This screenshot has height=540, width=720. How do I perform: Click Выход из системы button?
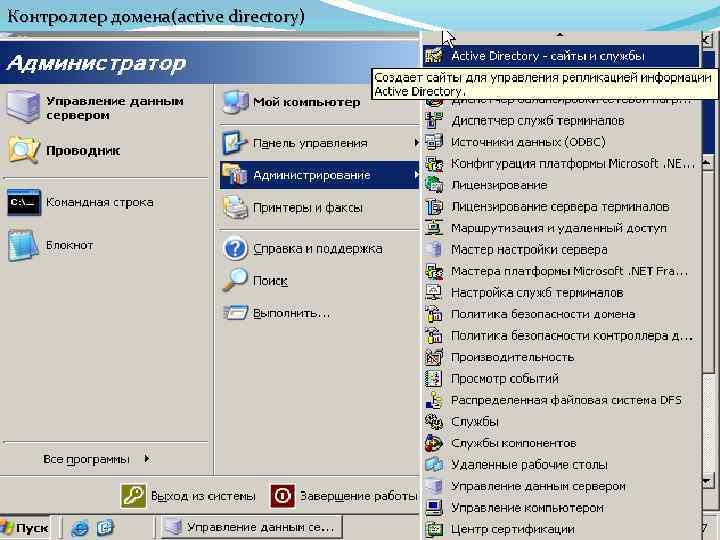click(188, 496)
